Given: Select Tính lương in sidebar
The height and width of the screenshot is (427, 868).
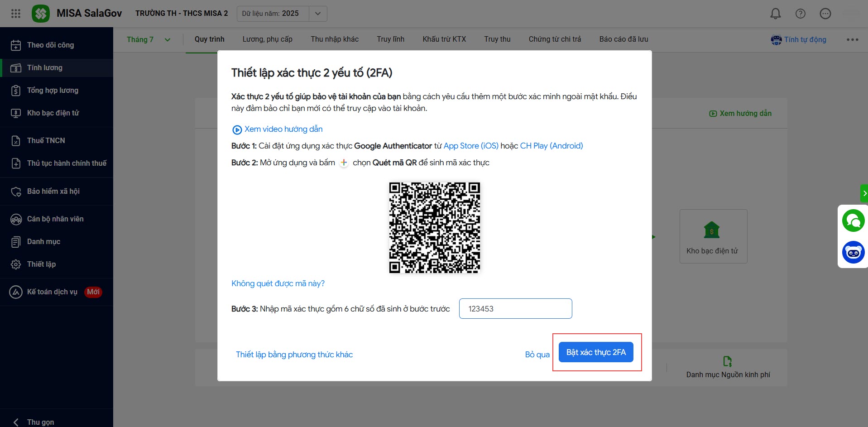Looking at the screenshot, I should (x=57, y=67).
